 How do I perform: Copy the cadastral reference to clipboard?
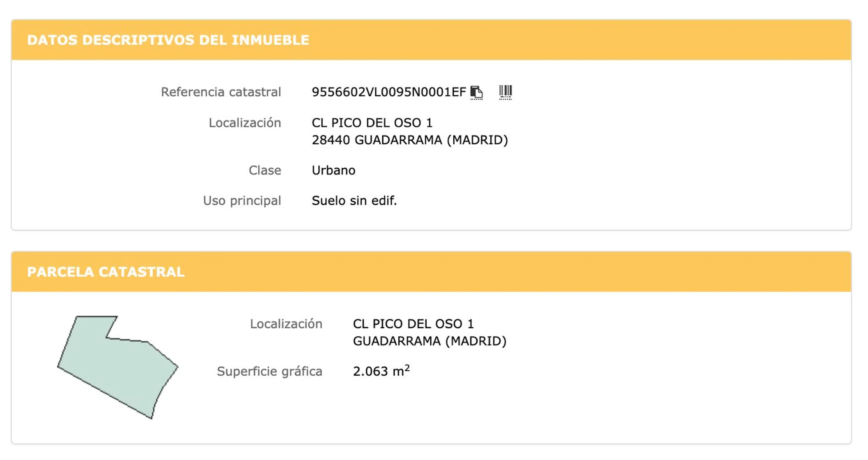[x=476, y=92]
